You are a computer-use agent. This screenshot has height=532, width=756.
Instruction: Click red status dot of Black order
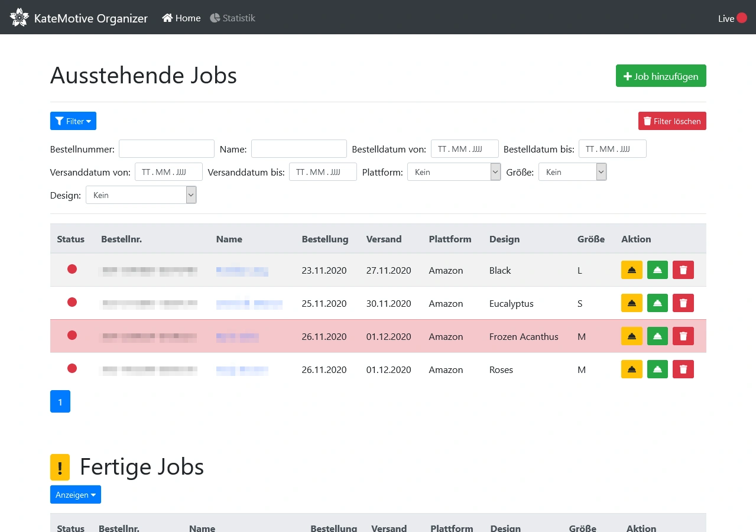point(72,269)
